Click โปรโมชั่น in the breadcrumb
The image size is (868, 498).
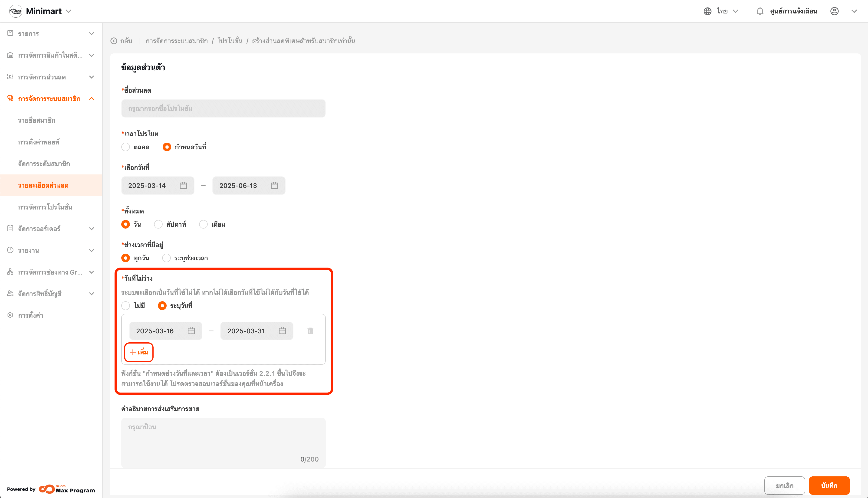(230, 41)
